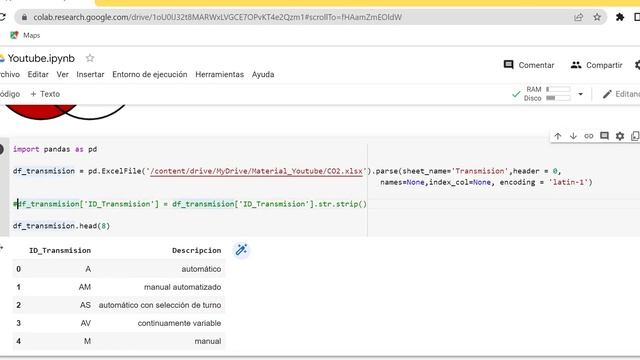This screenshot has width=640, height=360.
Task: Click 'automático con selección de turno' cell
Action: point(160,305)
